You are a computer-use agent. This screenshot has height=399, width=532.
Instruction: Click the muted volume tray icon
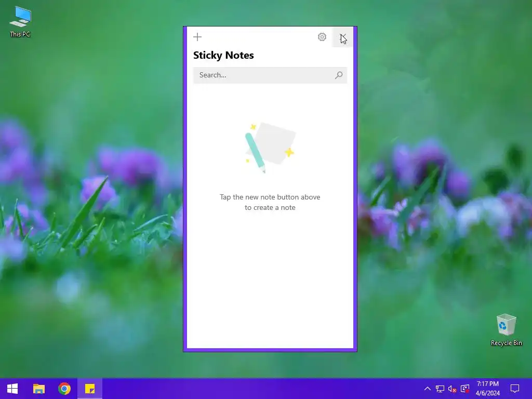(x=452, y=389)
